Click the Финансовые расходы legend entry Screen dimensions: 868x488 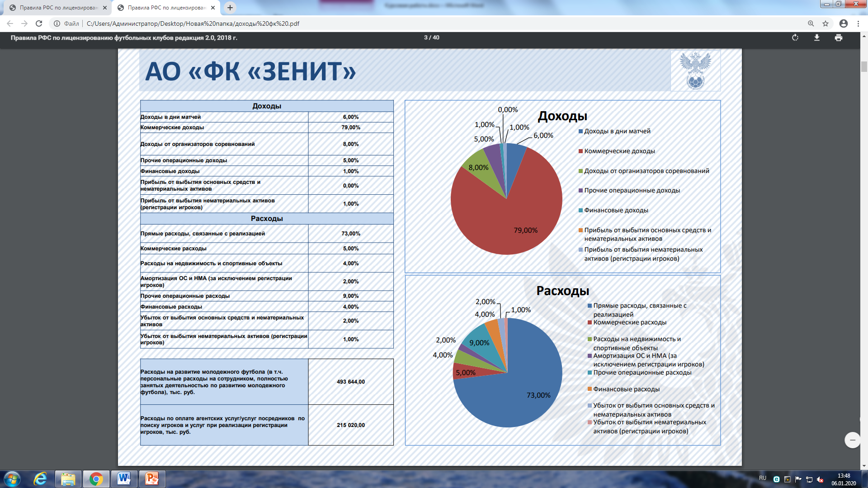(623, 389)
